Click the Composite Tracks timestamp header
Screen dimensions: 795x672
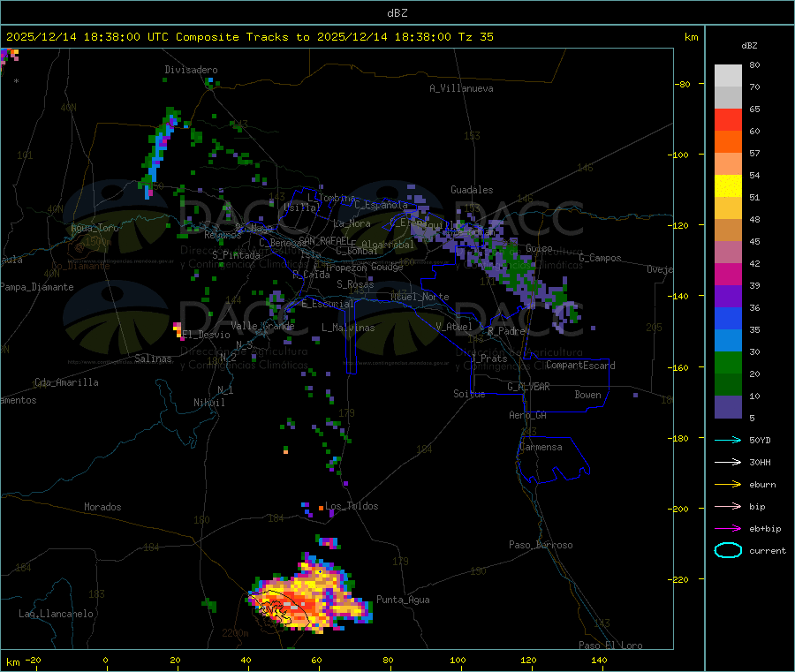point(249,37)
